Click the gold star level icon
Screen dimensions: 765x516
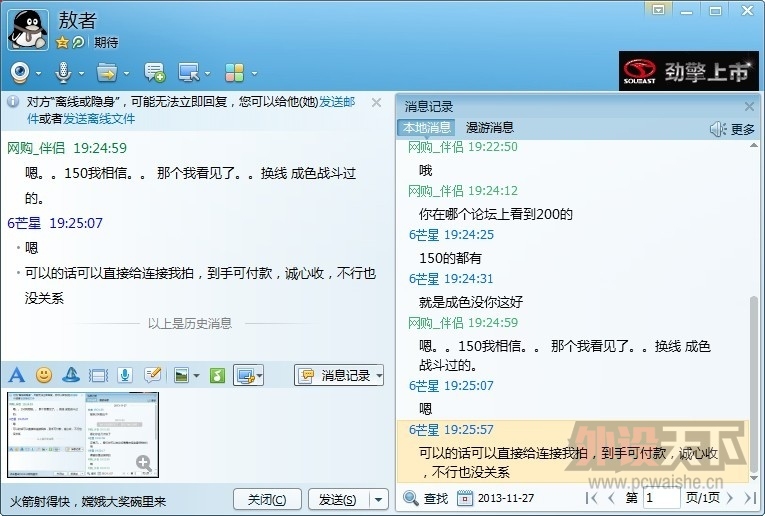(62, 42)
